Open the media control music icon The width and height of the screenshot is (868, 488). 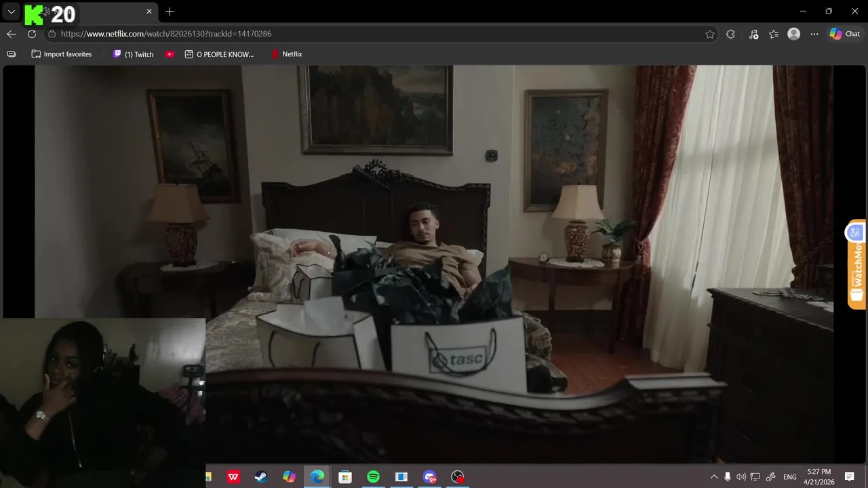[x=753, y=34]
